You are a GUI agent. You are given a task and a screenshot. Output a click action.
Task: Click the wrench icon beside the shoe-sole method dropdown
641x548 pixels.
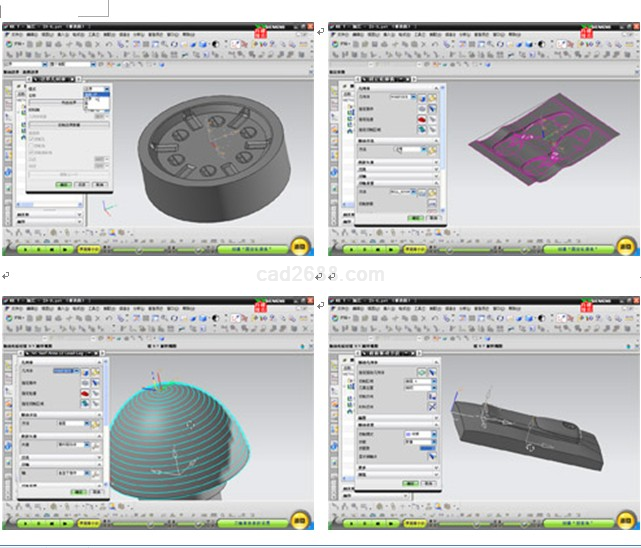[x=433, y=150]
